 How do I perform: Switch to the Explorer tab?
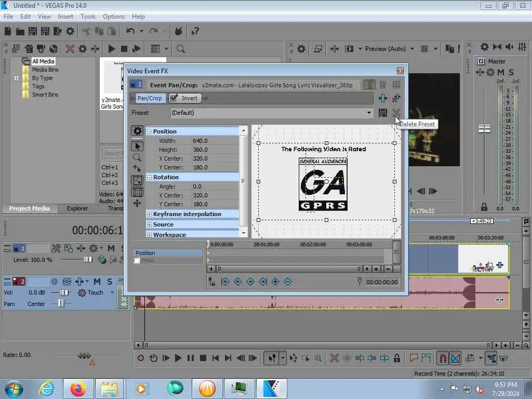coord(77,208)
